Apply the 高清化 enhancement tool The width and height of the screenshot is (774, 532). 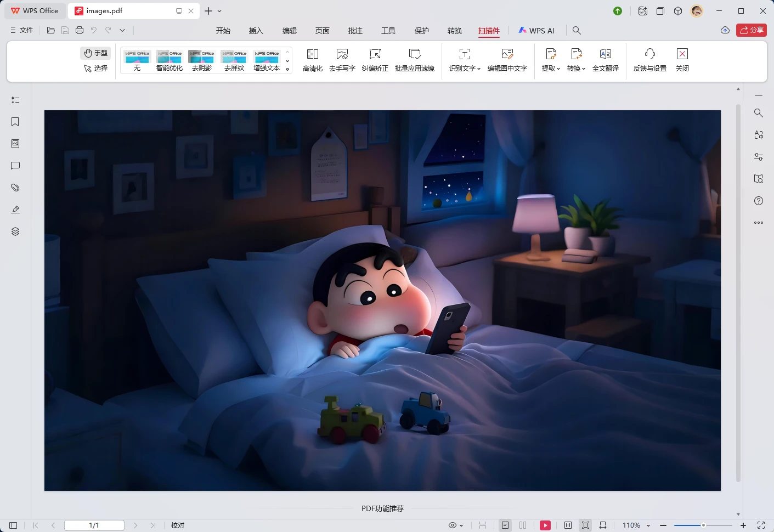(x=312, y=59)
